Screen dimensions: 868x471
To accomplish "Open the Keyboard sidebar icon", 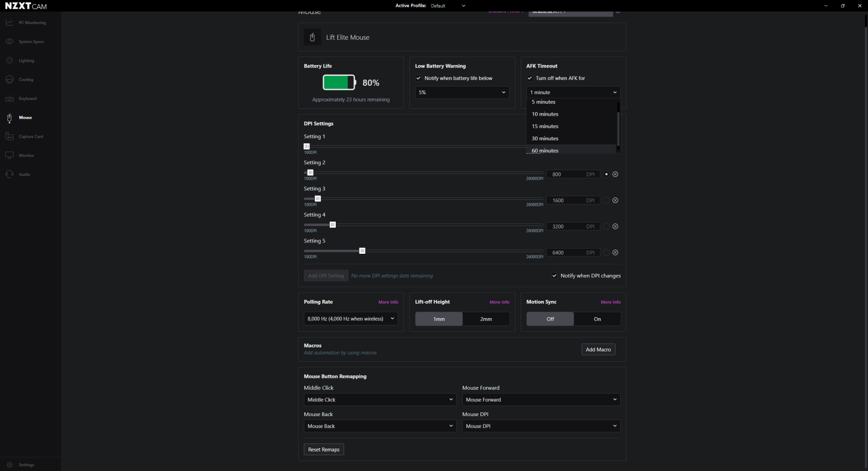I will (9, 98).
